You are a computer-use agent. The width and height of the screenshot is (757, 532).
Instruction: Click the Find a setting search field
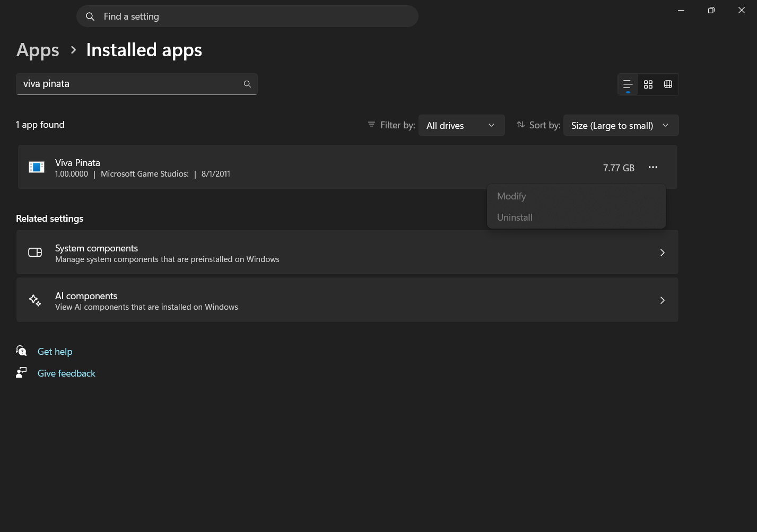[247, 16]
